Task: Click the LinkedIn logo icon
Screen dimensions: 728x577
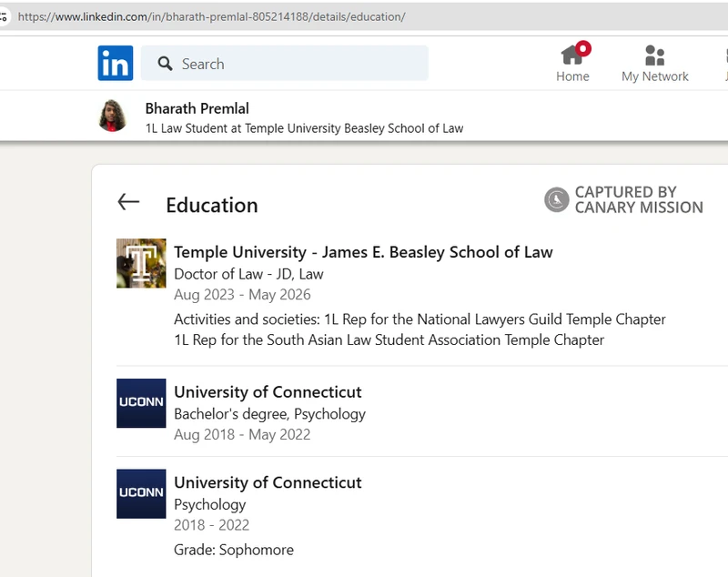Action: (x=116, y=63)
